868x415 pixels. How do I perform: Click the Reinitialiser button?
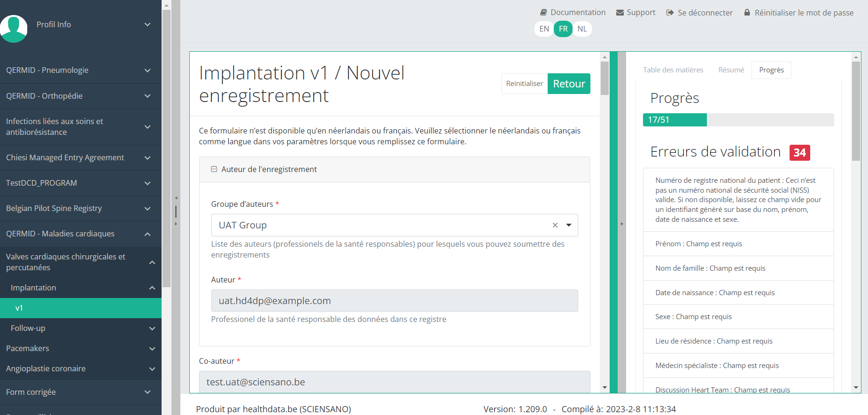point(524,84)
